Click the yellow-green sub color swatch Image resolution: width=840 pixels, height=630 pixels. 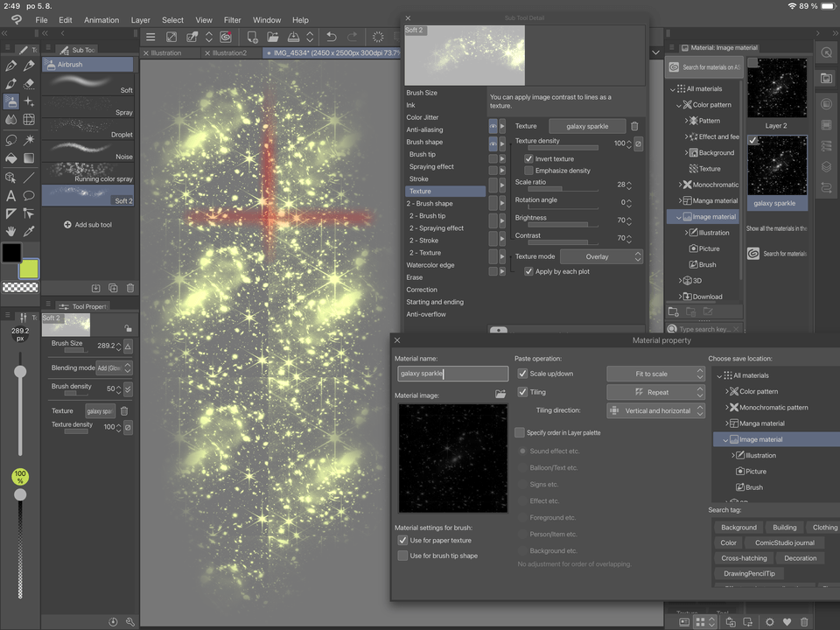tap(28, 269)
